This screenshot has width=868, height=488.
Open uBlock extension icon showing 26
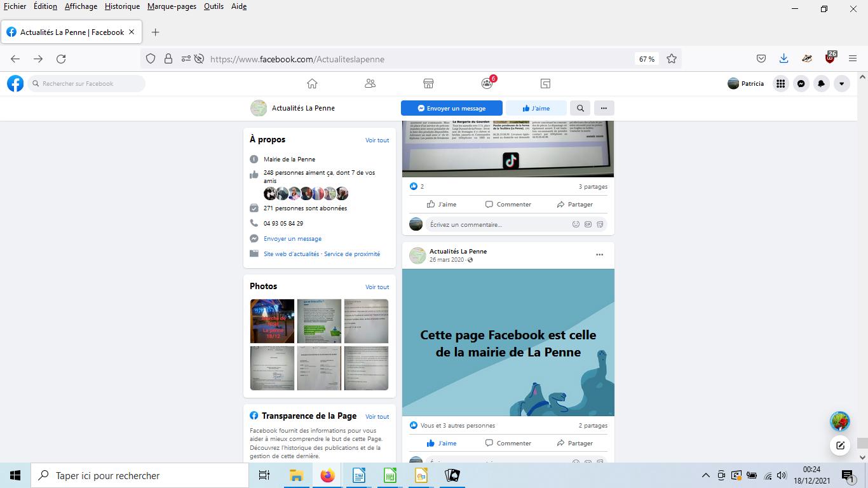pos(830,57)
